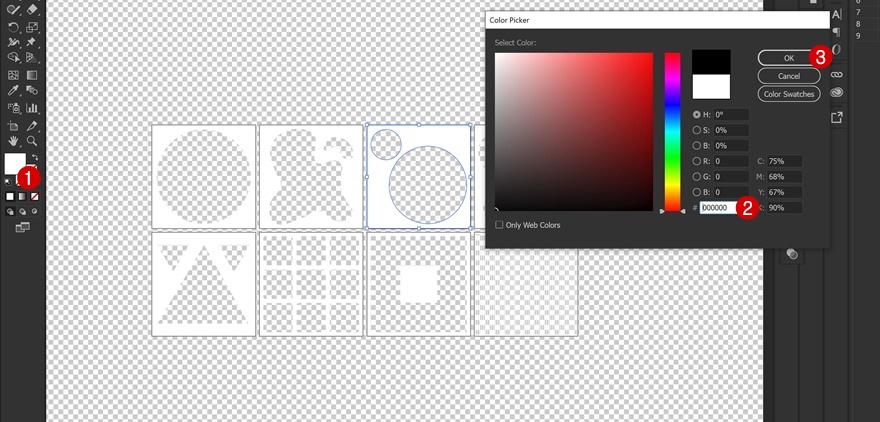Select the blob shape cutout tile
Screen dimensions: 880x422
[x=311, y=177]
